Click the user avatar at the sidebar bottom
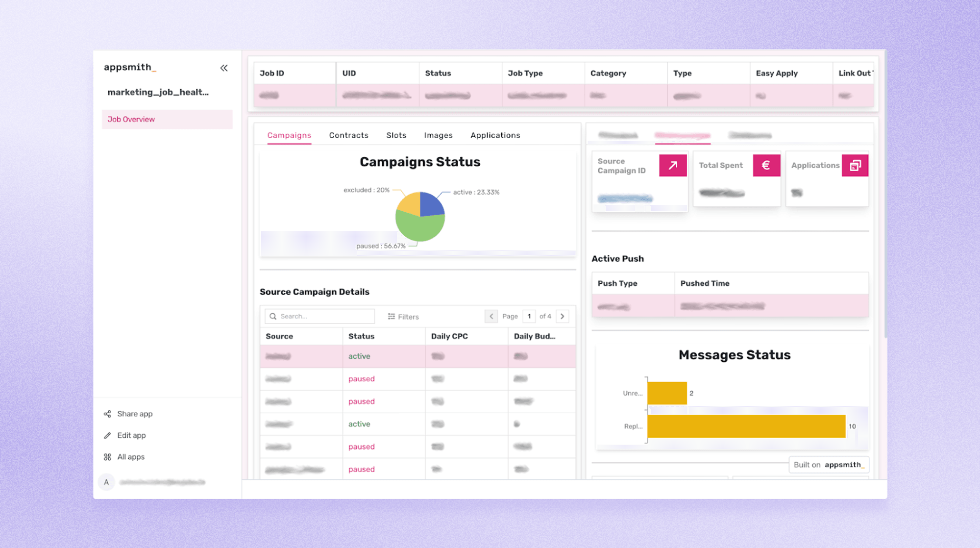The image size is (980, 548). (106, 482)
